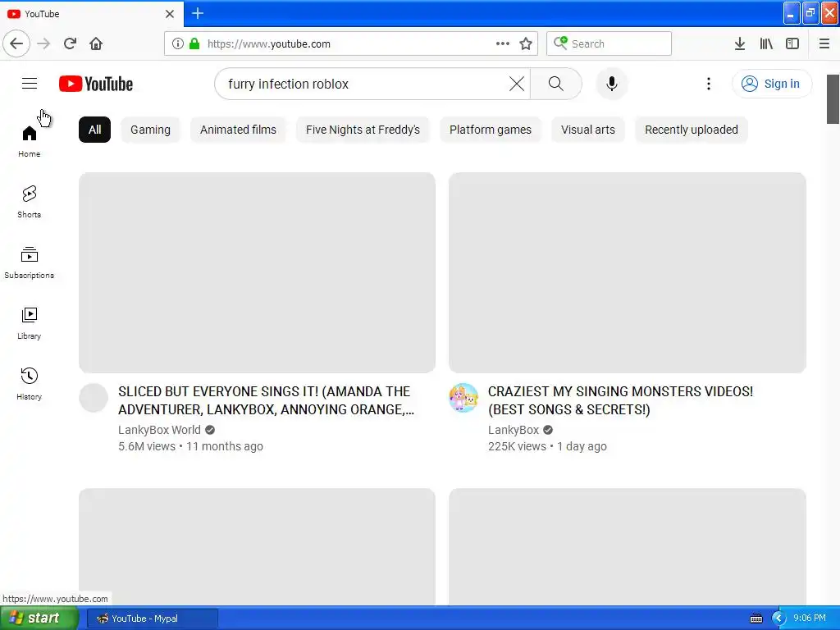Open History in sidebar
Screen dimensions: 840x630
coord(29,384)
